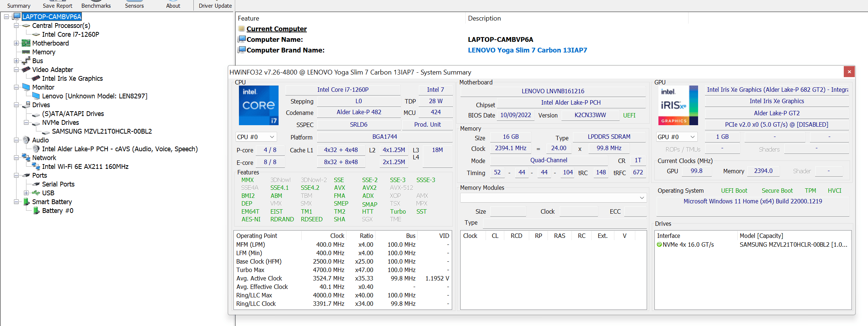The width and height of the screenshot is (868, 326).
Task: Click the Video Adapter card icon
Action: pyautogui.click(x=26, y=69)
